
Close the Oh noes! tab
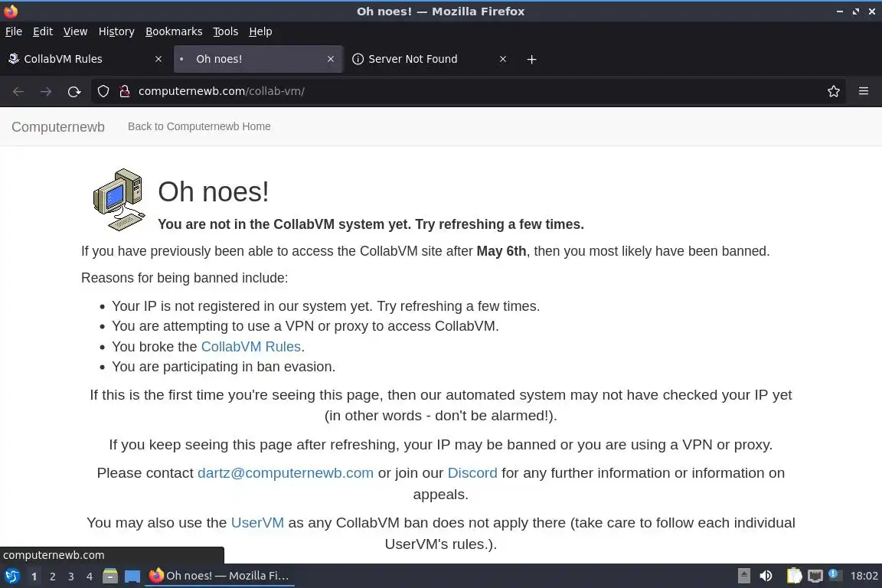click(x=331, y=59)
